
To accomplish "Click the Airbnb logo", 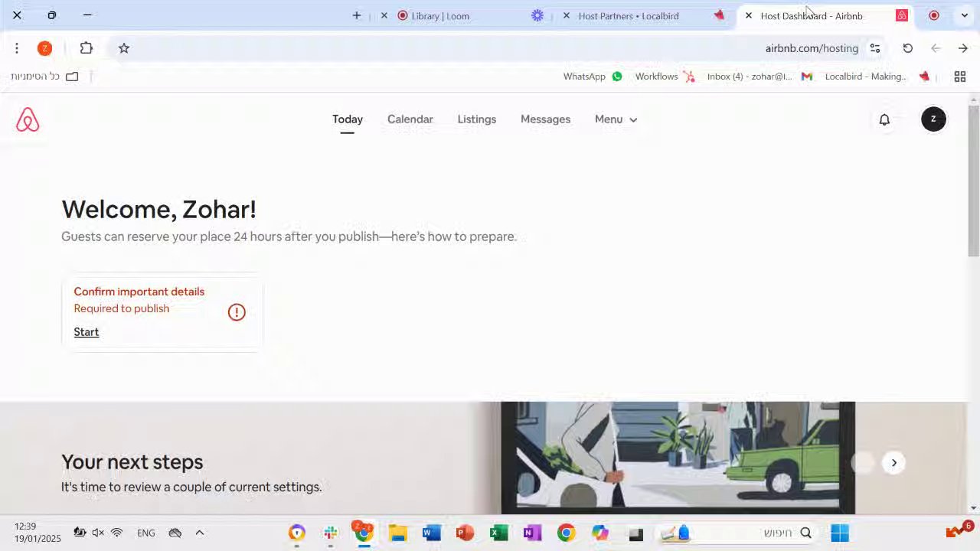I will tap(28, 119).
